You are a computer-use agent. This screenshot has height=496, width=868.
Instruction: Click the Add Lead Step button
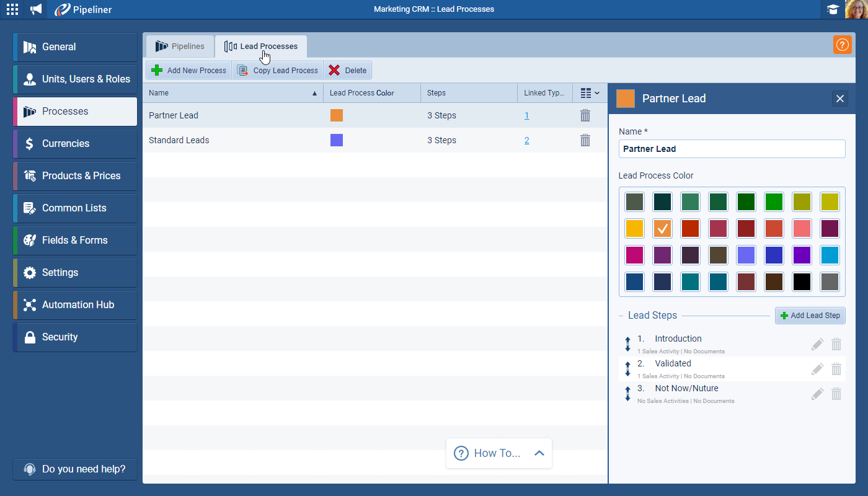click(810, 316)
